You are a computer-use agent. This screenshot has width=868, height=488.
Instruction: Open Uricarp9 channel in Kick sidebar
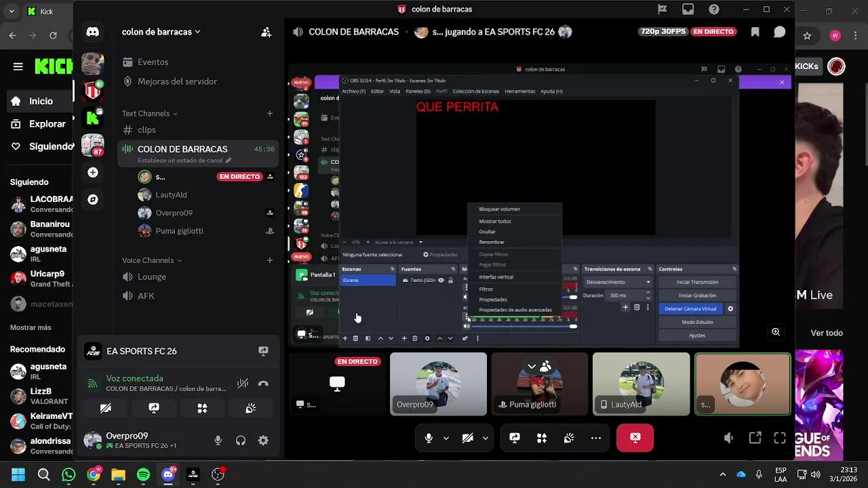coord(41,279)
